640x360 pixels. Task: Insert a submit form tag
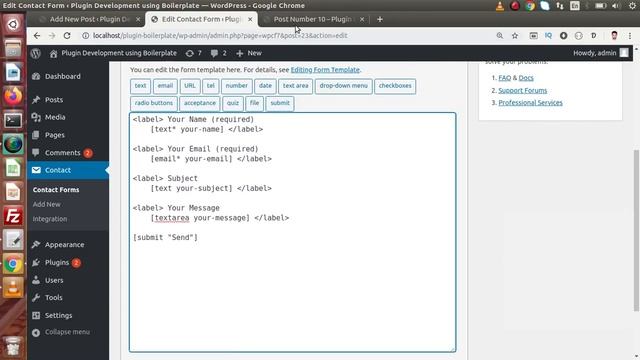pos(280,103)
